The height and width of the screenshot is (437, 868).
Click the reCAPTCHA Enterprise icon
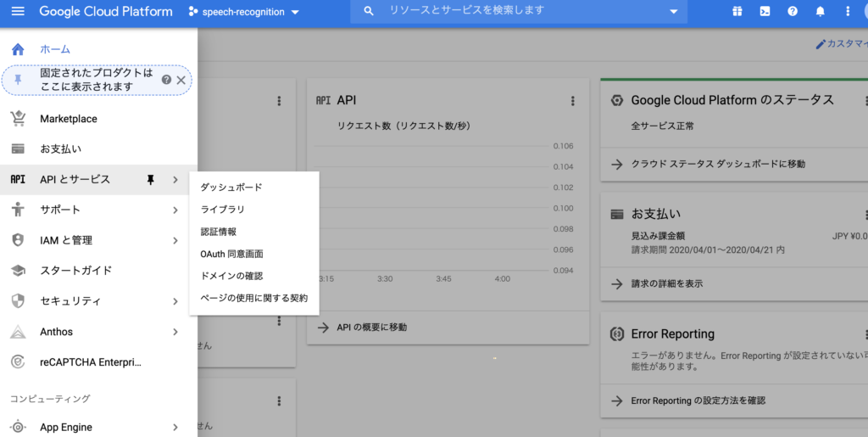coord(18,362)
